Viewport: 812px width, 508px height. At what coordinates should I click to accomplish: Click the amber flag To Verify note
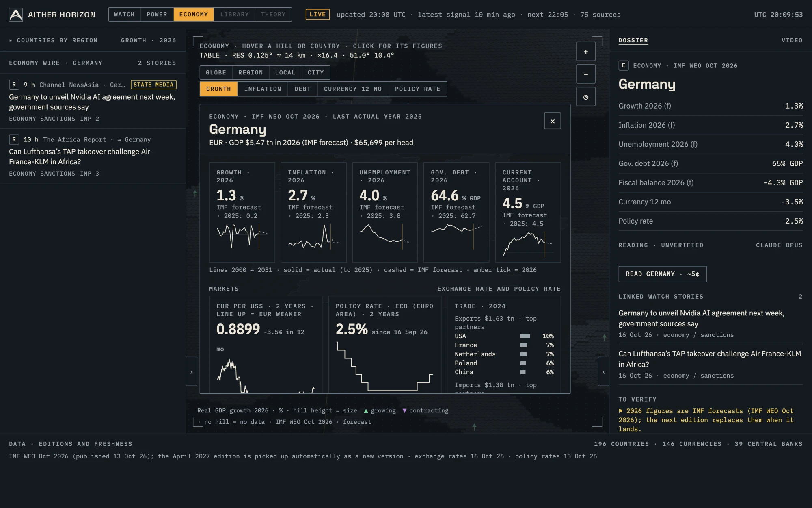[x=706, y=420]
